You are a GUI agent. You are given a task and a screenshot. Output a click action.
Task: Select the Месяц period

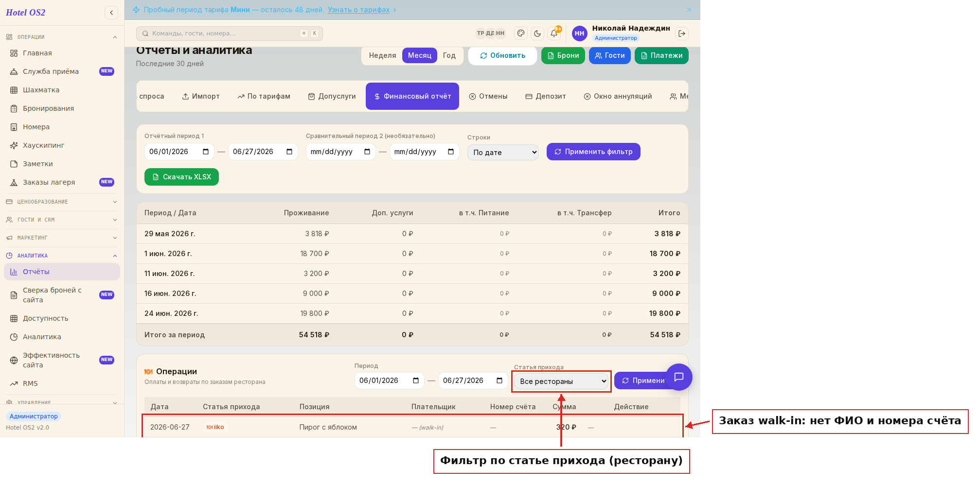coord(420,55)
